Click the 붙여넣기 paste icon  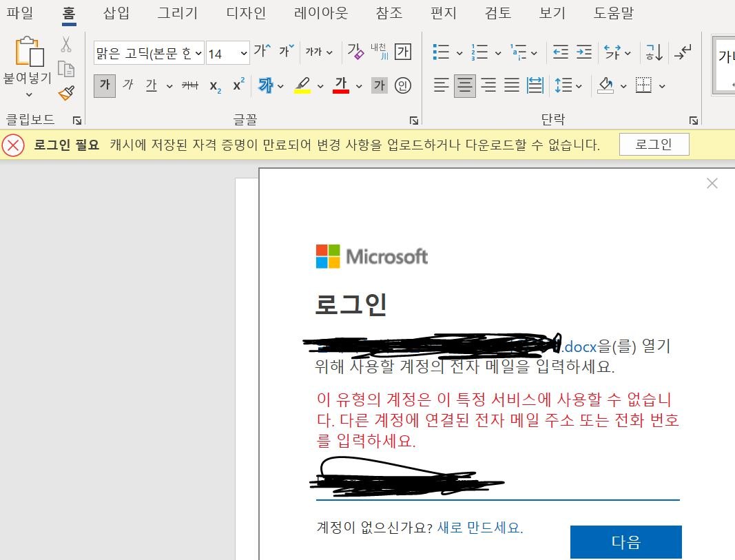pyautogui.click(x=29, y=52)
